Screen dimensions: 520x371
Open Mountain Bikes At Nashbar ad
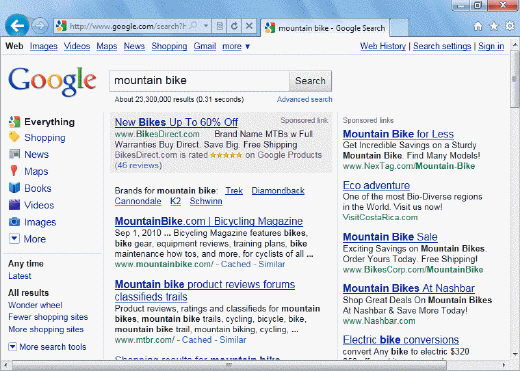click(x=409, y=288)
